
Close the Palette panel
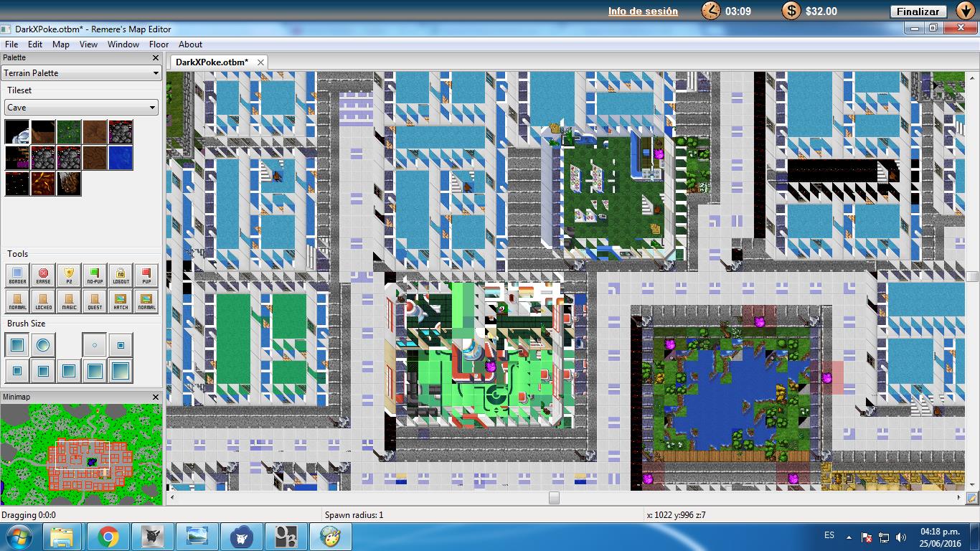tap(156, 58)
